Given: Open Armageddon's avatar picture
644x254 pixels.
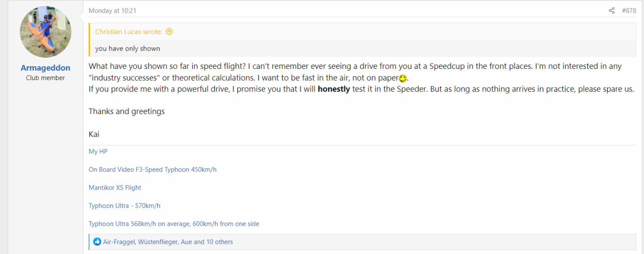Looking at the screenshot, I should [x=46, y=32].
